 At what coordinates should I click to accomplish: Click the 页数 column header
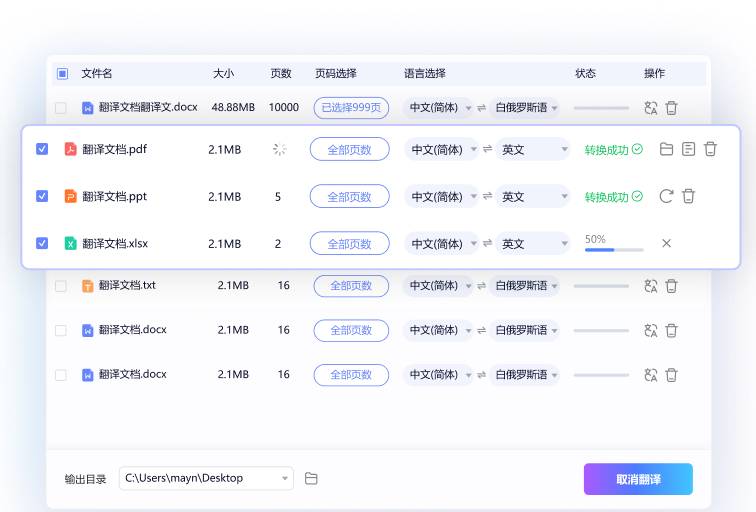(x=281, y=74)
